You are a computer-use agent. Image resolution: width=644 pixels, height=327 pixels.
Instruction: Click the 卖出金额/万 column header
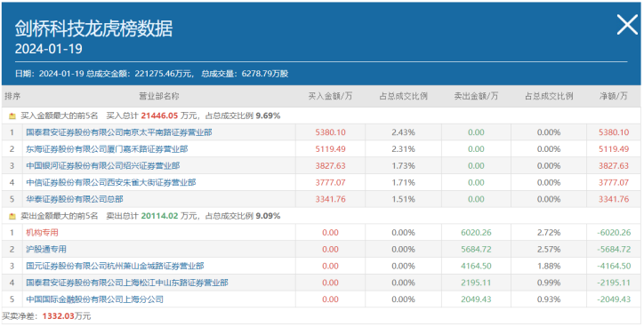(476, 97)
